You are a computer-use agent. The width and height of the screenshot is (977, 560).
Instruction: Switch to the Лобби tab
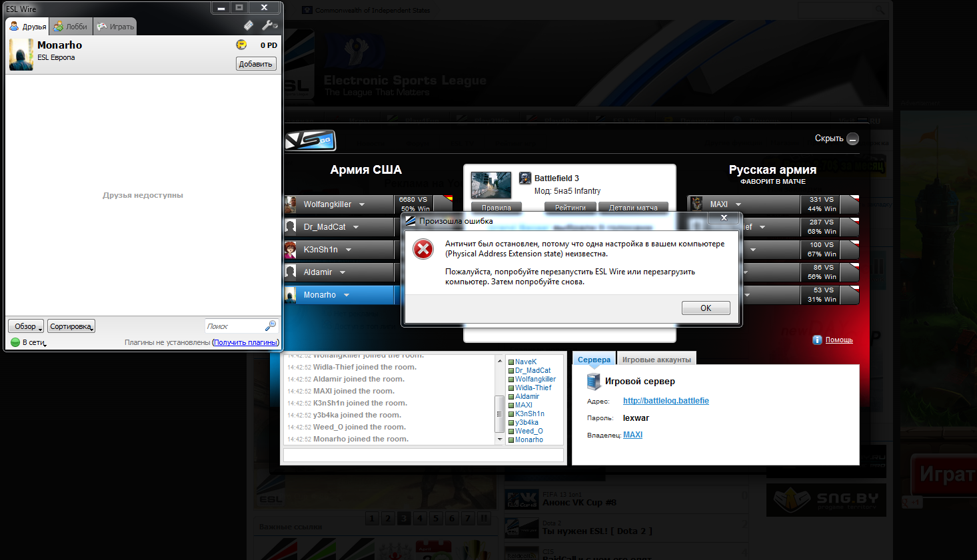point(71,27)
